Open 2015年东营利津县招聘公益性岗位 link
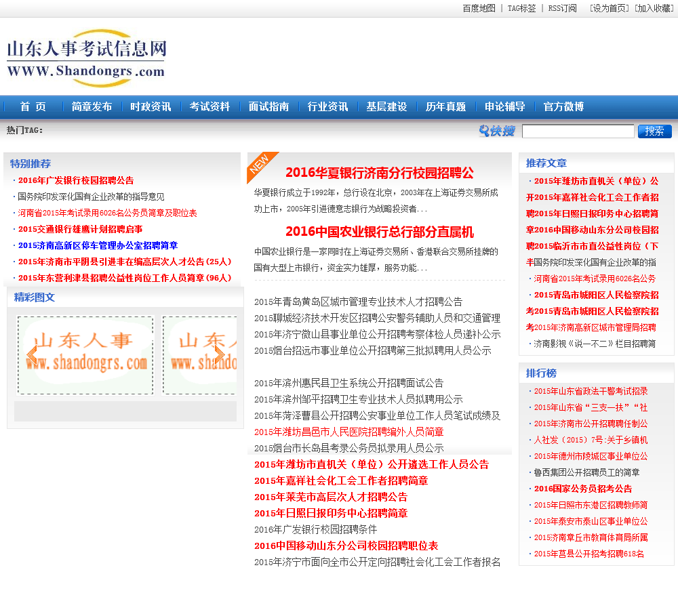The width and height of the screenshot is (678, 616). coord(125,278)
